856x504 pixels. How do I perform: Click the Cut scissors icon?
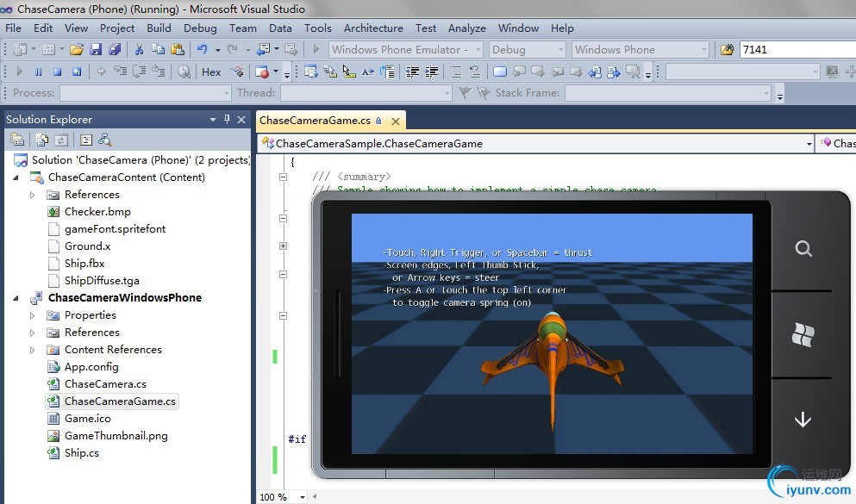point(140,50)
